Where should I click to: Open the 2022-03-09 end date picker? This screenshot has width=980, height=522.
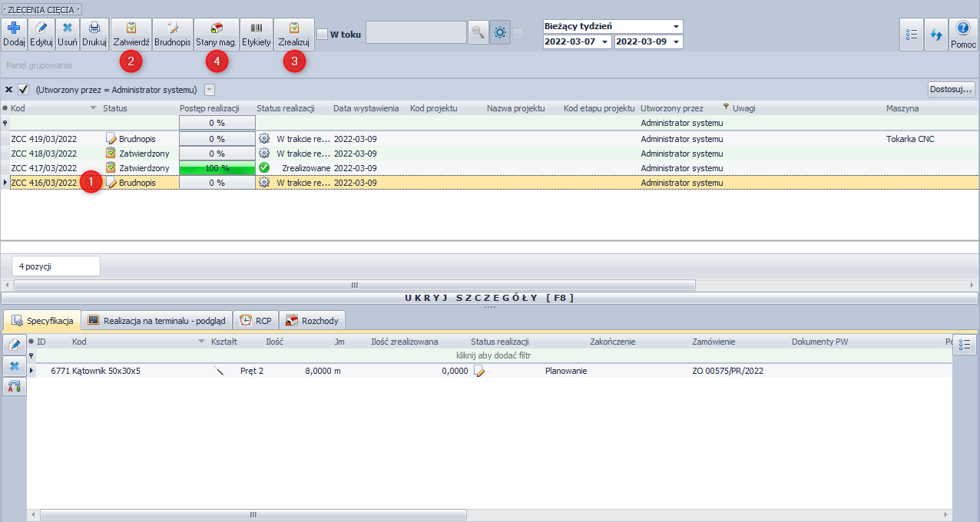[676, 42]
